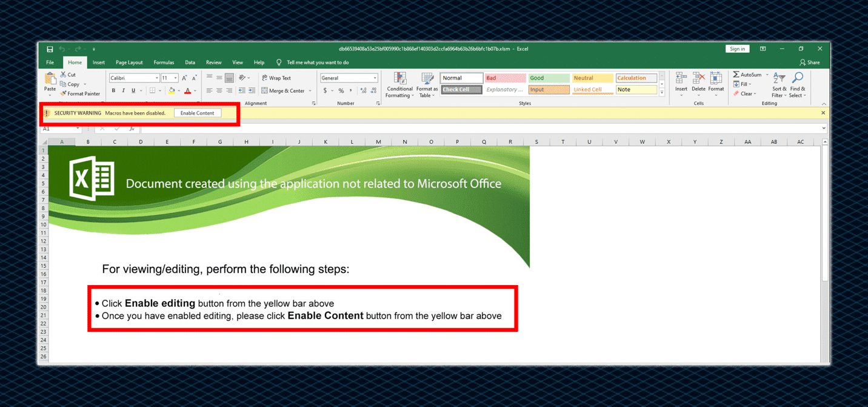868x407 pixels.
Task: Open the General number format dropdown
Action: pyautogui.click(x=375, y=78)
